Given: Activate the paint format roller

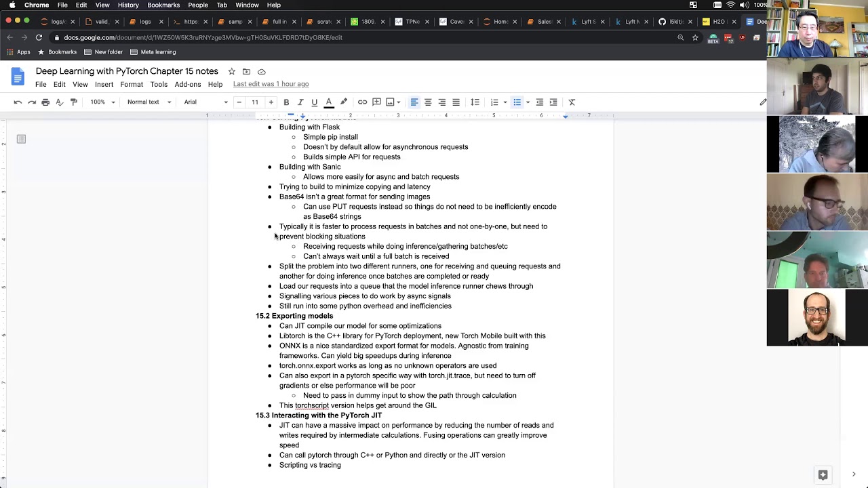Looking at the screenshot, I should click(74, 102).
